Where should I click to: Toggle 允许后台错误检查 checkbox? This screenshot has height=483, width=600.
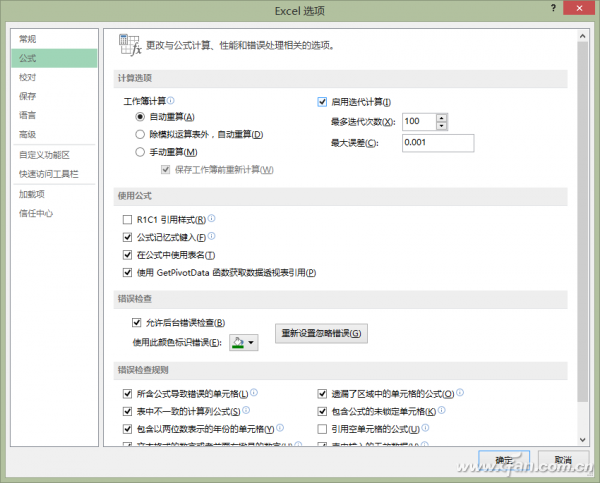pos(137,323)
